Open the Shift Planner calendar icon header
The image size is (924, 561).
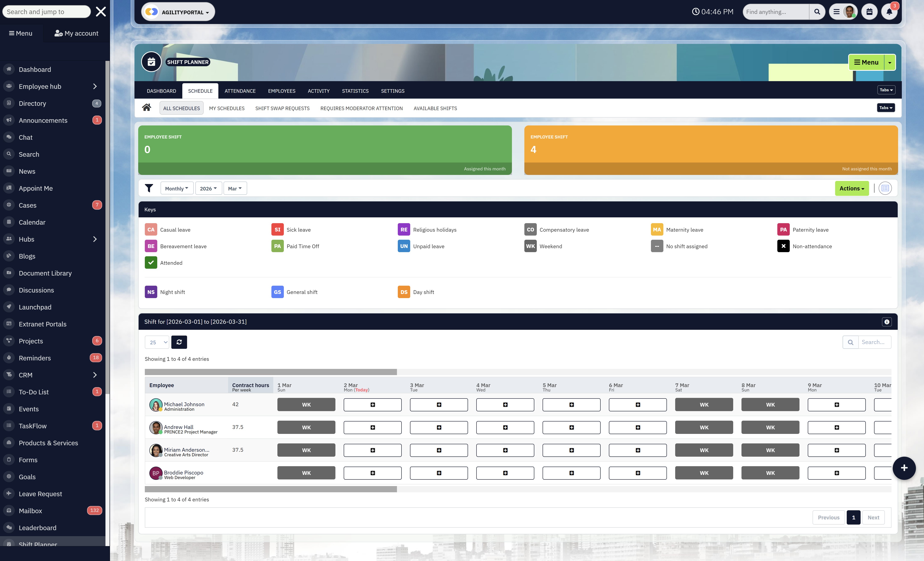pyautogui.click(x=151, y=61)
